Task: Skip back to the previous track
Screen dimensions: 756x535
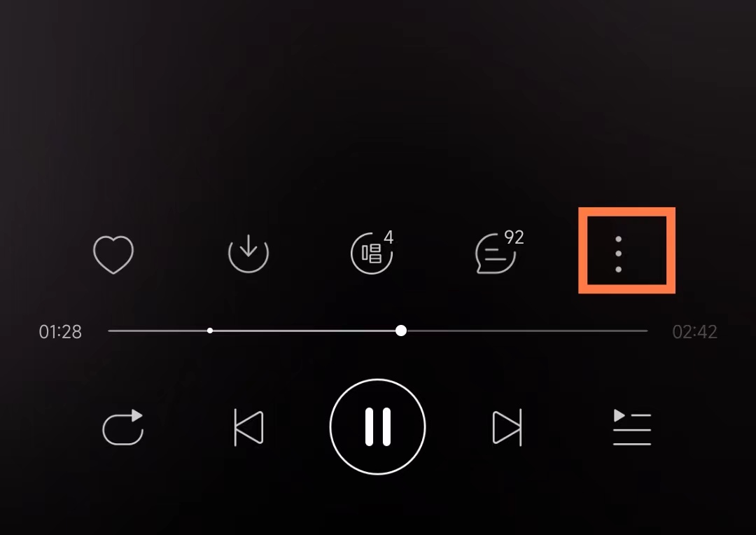Action: point(248,427)
